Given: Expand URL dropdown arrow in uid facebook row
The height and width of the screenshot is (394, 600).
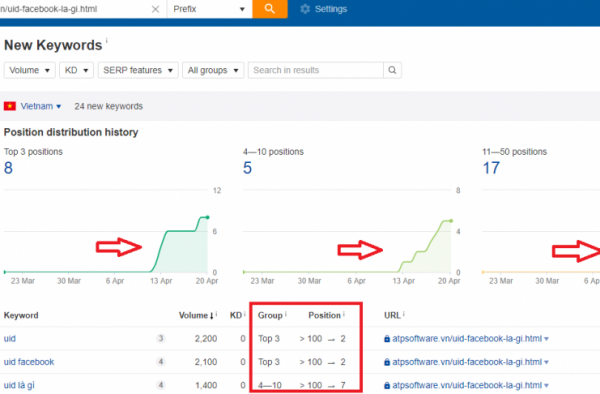Looking at the screenshot, I should point(546,363).
